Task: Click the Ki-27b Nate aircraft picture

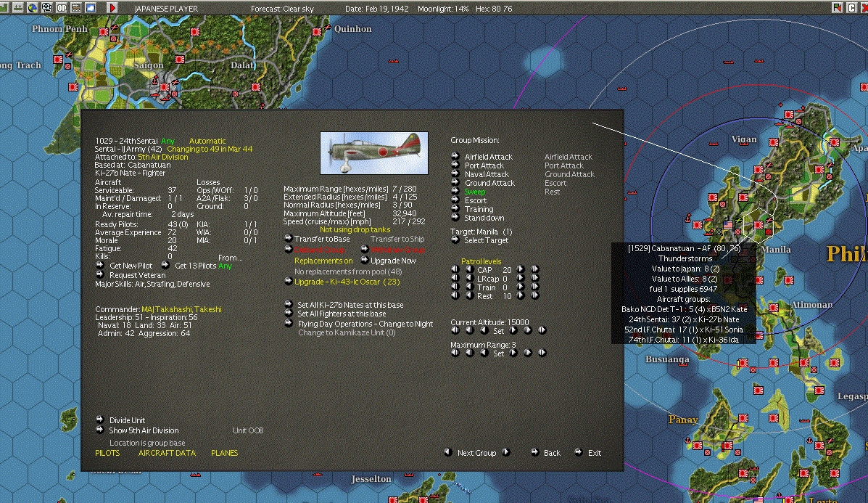Action: (x=374, y=153)
